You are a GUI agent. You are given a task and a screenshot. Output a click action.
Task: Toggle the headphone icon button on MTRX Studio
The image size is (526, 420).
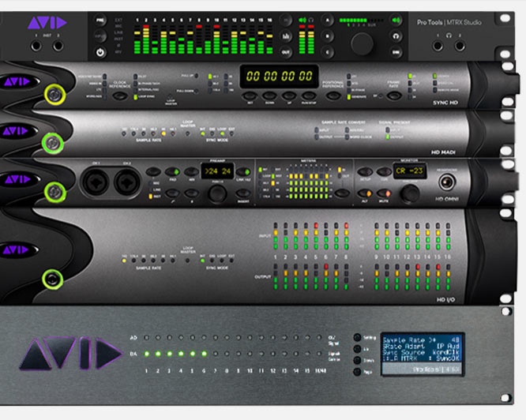(396, 36)
